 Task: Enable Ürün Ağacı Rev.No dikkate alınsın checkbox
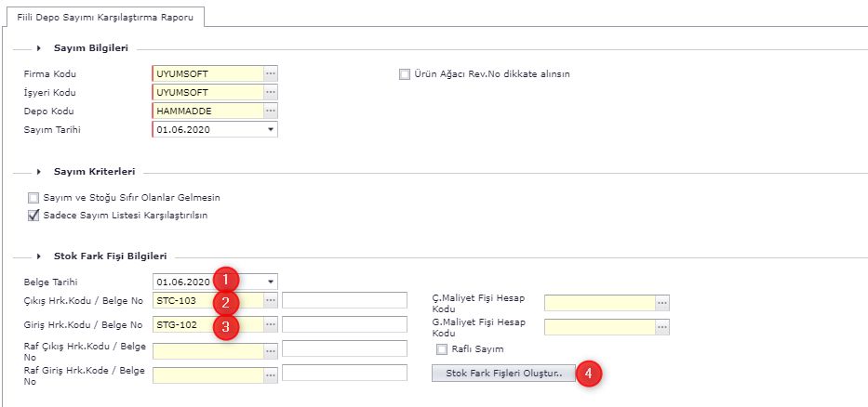(405, 74)
